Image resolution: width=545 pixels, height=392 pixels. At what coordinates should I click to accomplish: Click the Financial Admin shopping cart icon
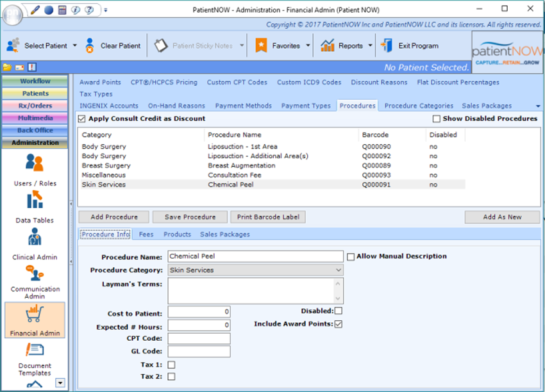(x=36, y=313)
